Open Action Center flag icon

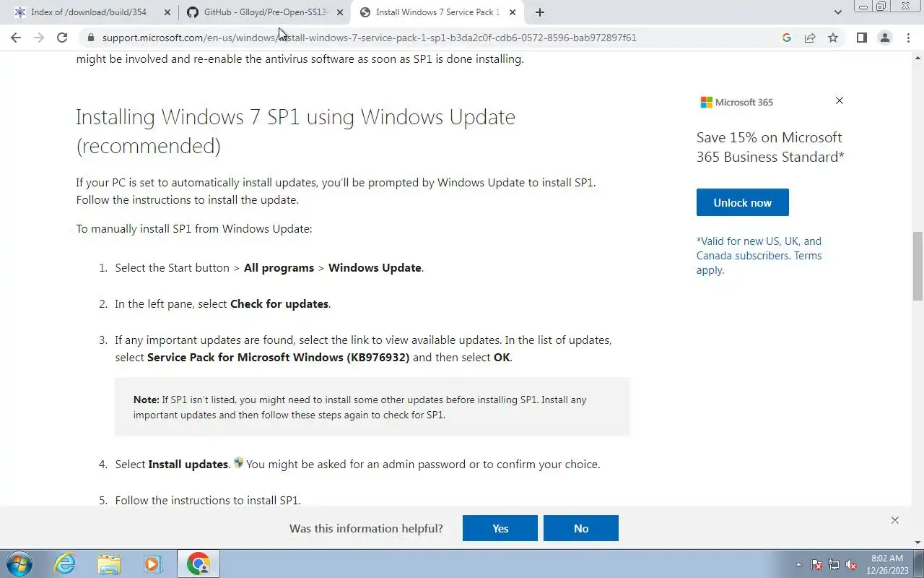coord(816,564)
